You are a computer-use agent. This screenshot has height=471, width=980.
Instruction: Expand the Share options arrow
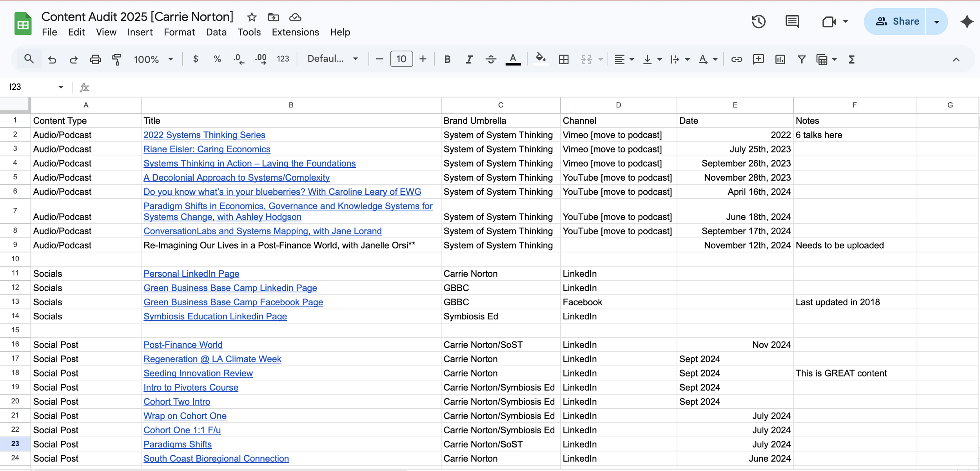tap(936, 22)
